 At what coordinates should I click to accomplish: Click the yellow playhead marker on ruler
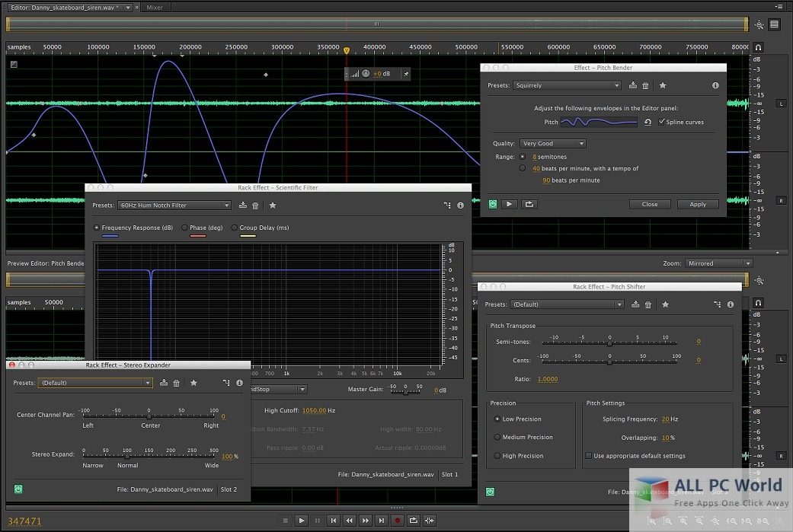tap(347, 50)
